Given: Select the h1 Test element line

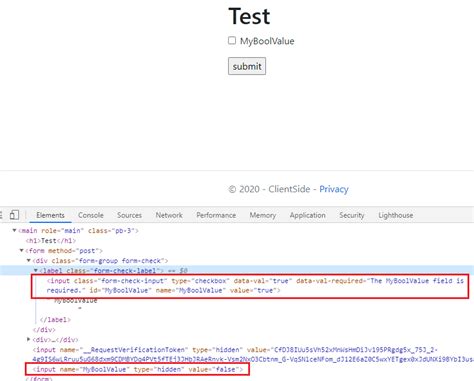Looking at the screenshot, I should (x=51, y=241).
